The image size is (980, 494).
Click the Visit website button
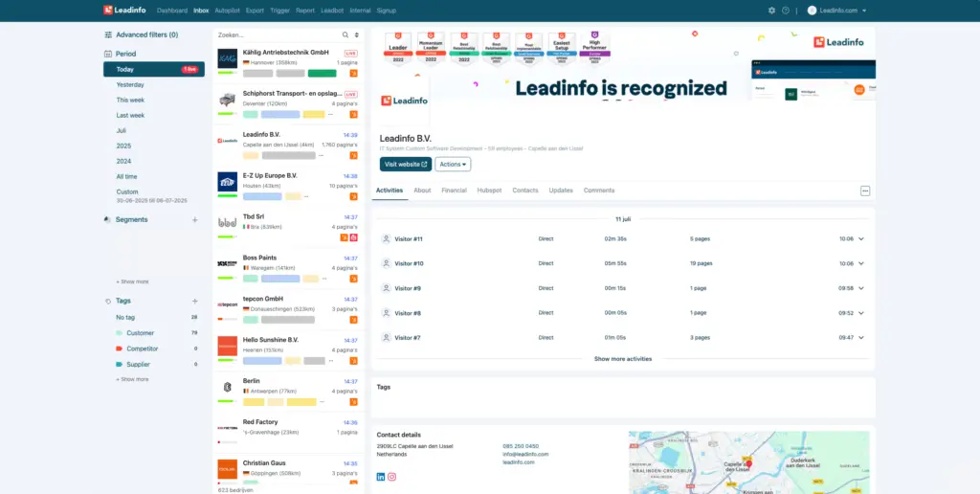coord(405,165)
